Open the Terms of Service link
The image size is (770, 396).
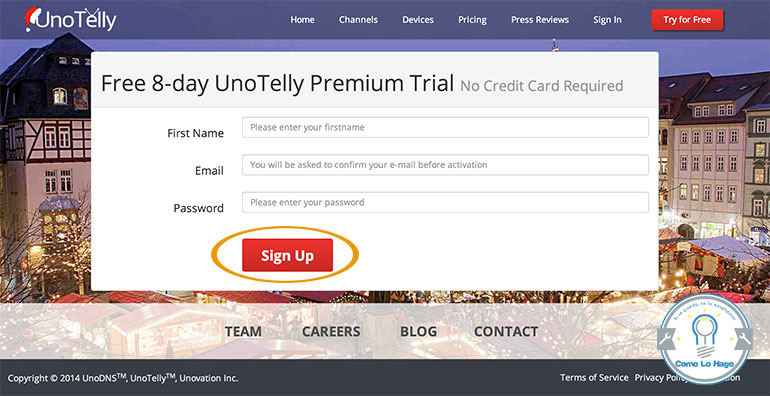click(594, 377)
